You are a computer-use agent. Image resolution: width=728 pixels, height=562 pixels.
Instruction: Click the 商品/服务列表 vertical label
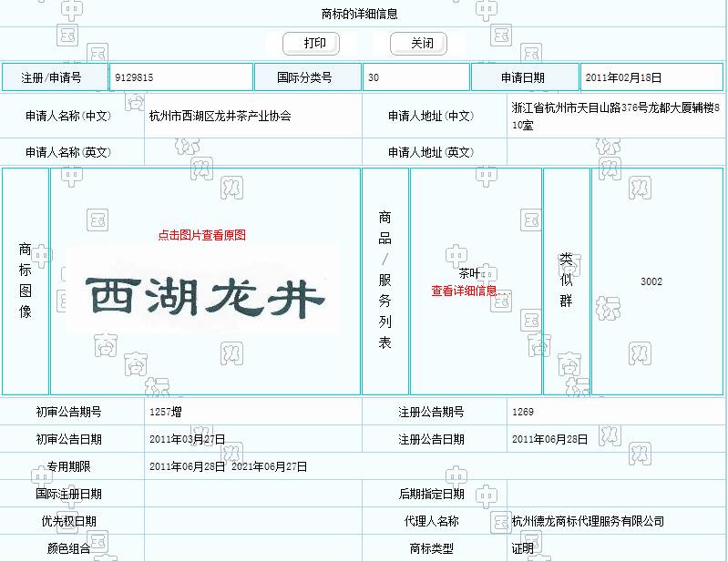385,281
